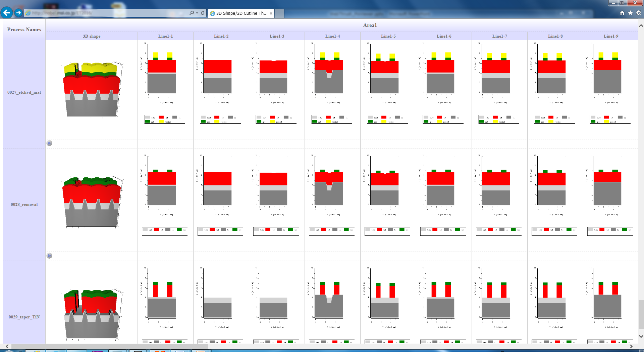
Task: Open browser Tools gear icon
Action: click(639, 13)
